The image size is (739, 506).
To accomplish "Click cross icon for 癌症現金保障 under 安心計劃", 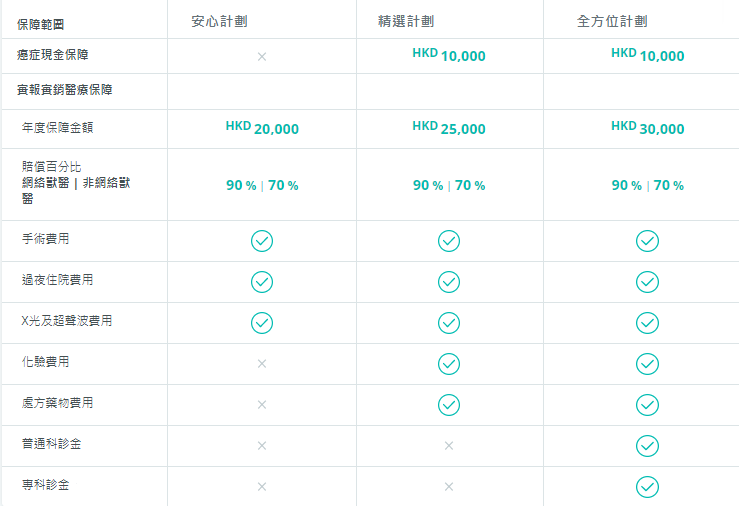I will point(262,57).
